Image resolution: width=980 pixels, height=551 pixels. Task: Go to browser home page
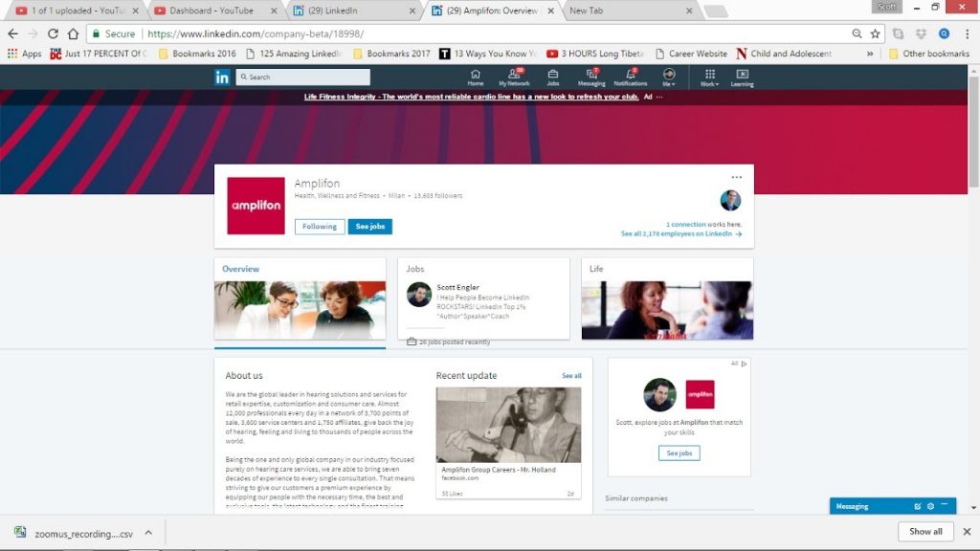[73, 33]
